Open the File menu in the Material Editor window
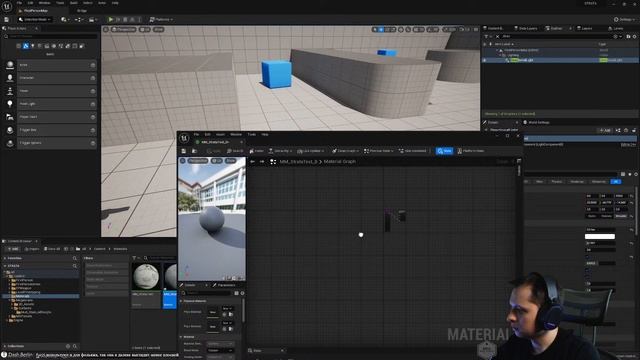Screen dimensions: 640x360 (x=196, y=134)
